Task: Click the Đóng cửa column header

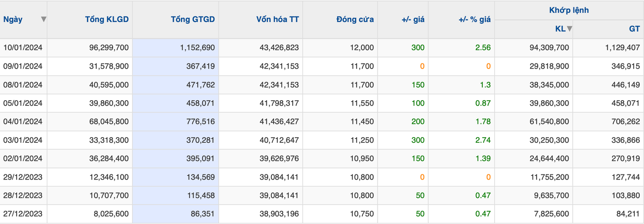Action: point(355,19)
